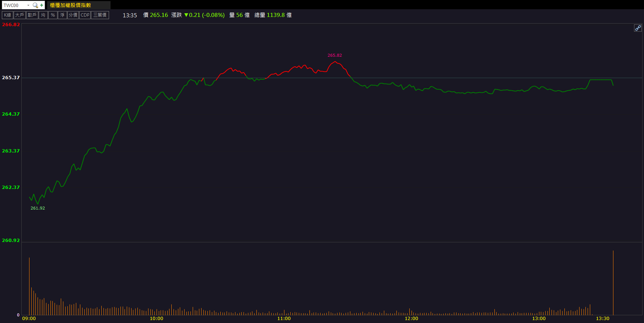Click the 265.37 reference price axis label
Screen dimensions: 644x323
click(x=11, y=78)
